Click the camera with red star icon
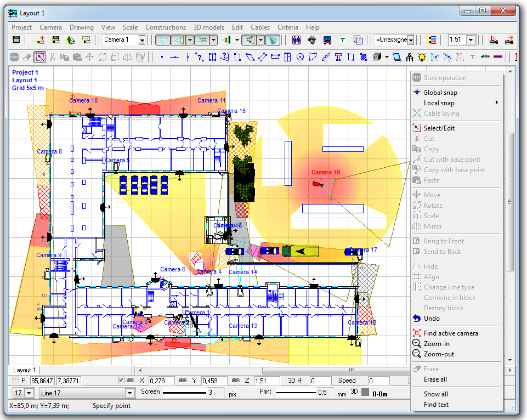Viewport: 527px width, 420px height. pyautogui.click(x=509, y=40)
